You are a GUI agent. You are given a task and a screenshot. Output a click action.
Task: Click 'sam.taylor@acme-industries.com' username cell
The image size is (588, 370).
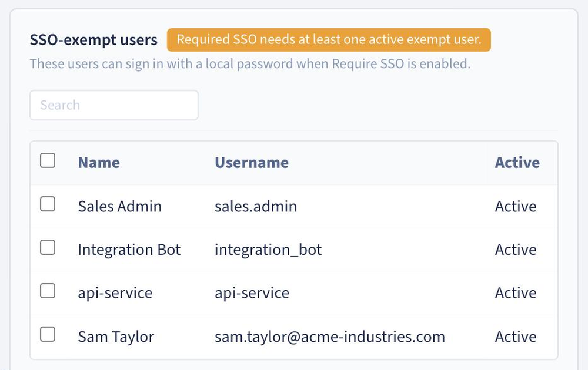point(330,337)
